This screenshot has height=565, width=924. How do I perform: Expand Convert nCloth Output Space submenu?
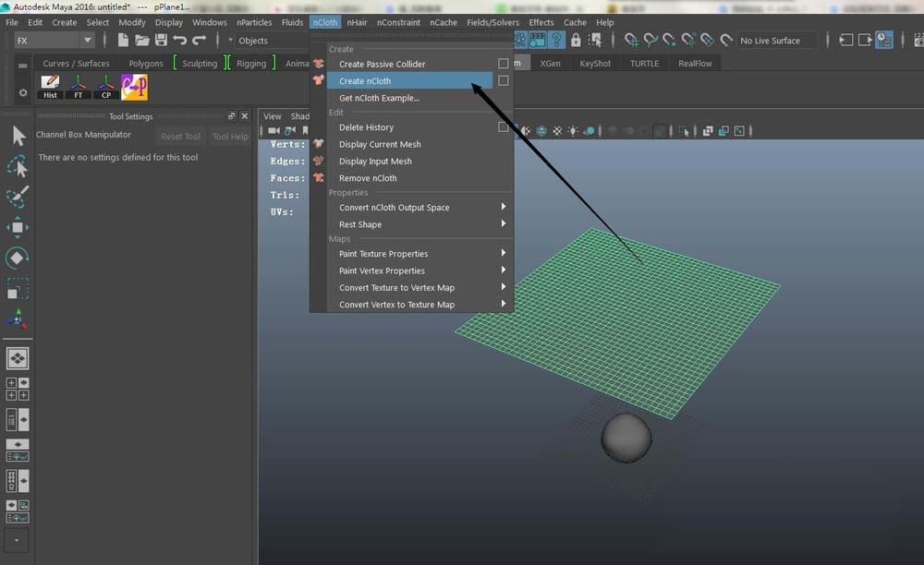(504, 207)
